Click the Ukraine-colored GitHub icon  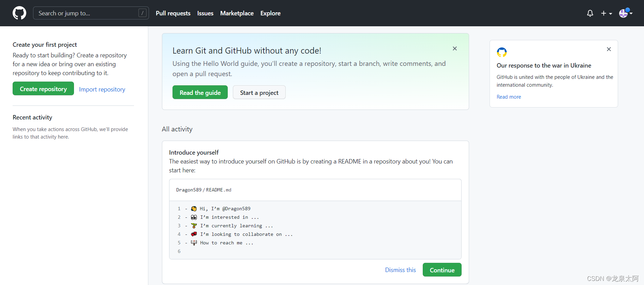[x=502, y=52]
